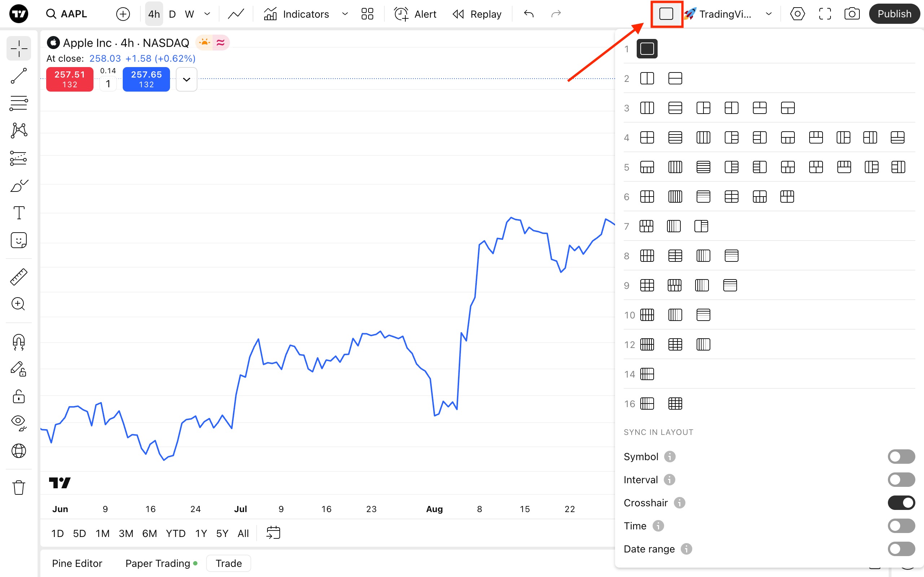Screen dimensions: 924x577
Task: Select the ruler measure tool
Action: 18,277
